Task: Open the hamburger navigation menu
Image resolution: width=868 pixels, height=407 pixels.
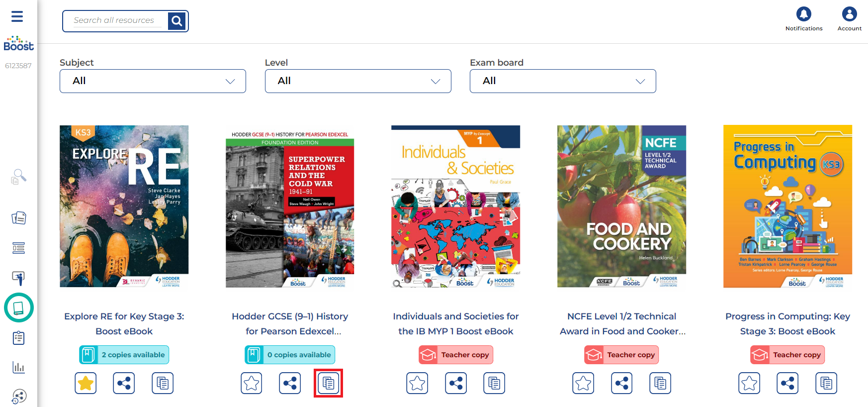Action: pos(17,16)
